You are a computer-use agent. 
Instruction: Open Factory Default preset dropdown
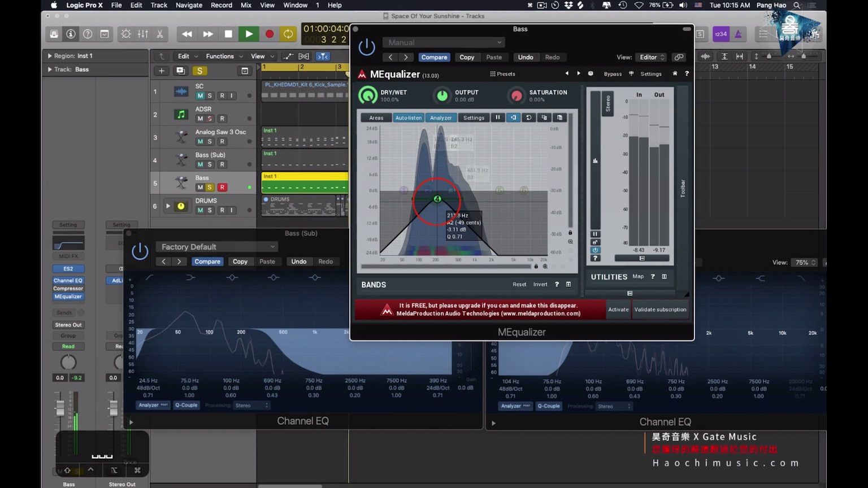point(217,247)
